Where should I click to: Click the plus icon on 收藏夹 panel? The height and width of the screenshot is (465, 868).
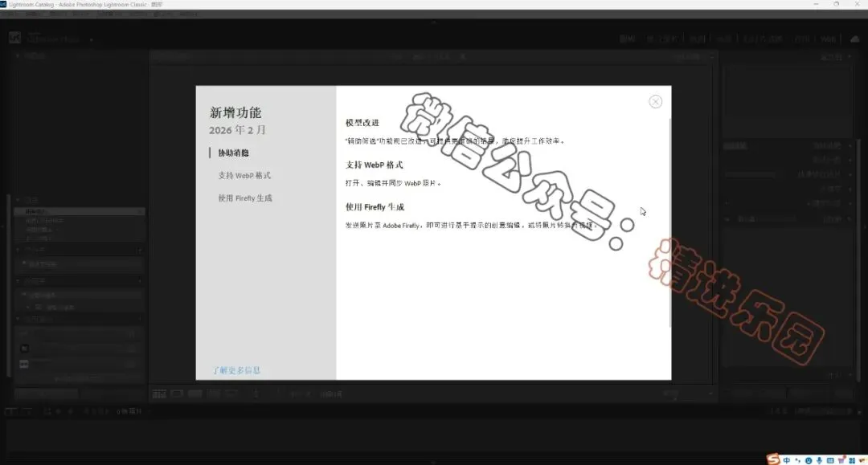[x=140, y=281]
